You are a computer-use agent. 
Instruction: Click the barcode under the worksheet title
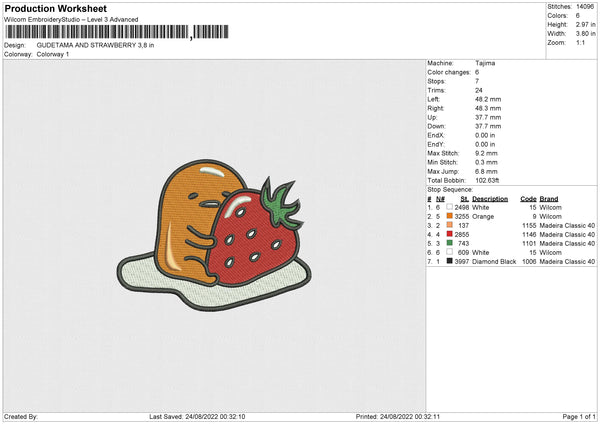click(117, 32)
